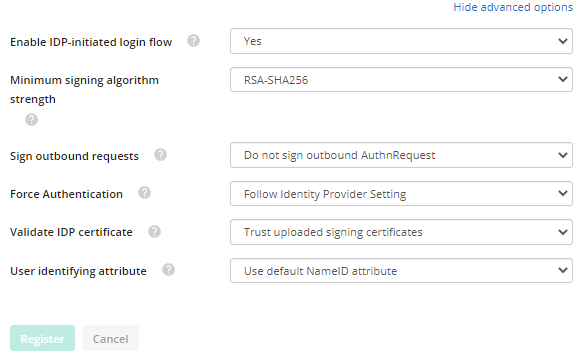Image resolution: width=585 pixels, height=364 pixels.
Task: View the Force Authentication help tooltip icon
Action: click(x=144, y=193)
